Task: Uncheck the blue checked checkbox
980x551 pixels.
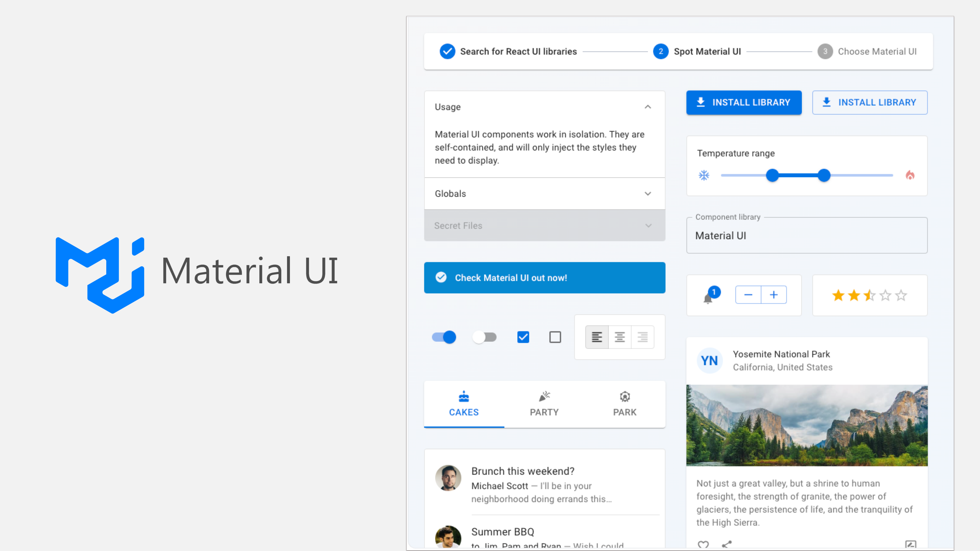Action: (x=523, y=337)
